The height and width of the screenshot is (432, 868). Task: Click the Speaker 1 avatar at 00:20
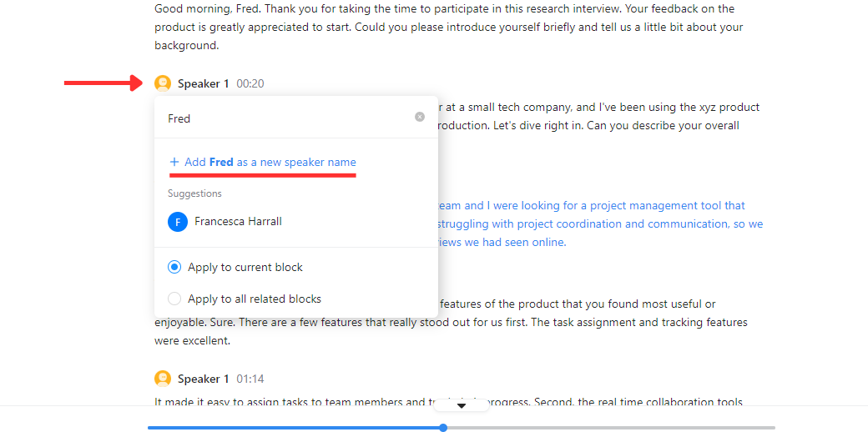pos(163,83)
